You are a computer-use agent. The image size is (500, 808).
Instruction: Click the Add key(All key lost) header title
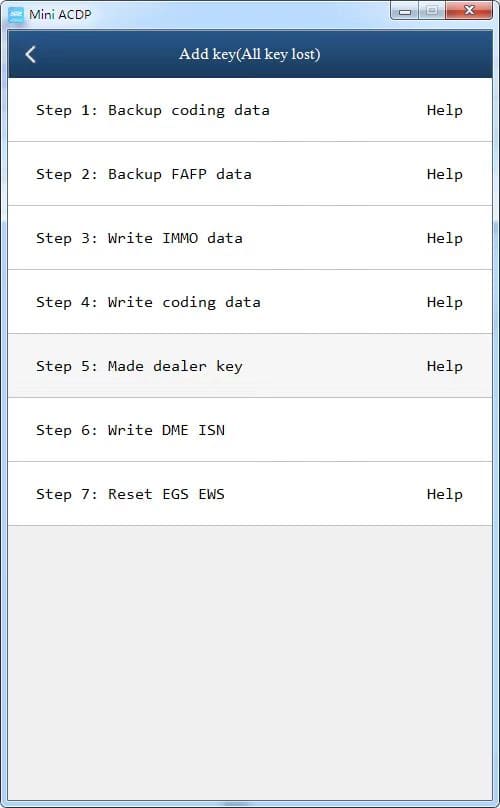click(249, 54)
